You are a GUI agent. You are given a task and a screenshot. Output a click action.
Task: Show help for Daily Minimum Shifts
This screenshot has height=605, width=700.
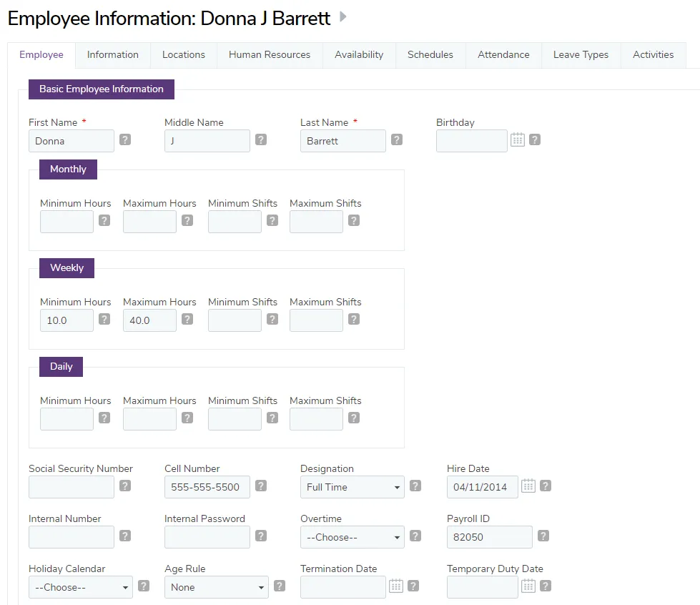pos(272,418)
